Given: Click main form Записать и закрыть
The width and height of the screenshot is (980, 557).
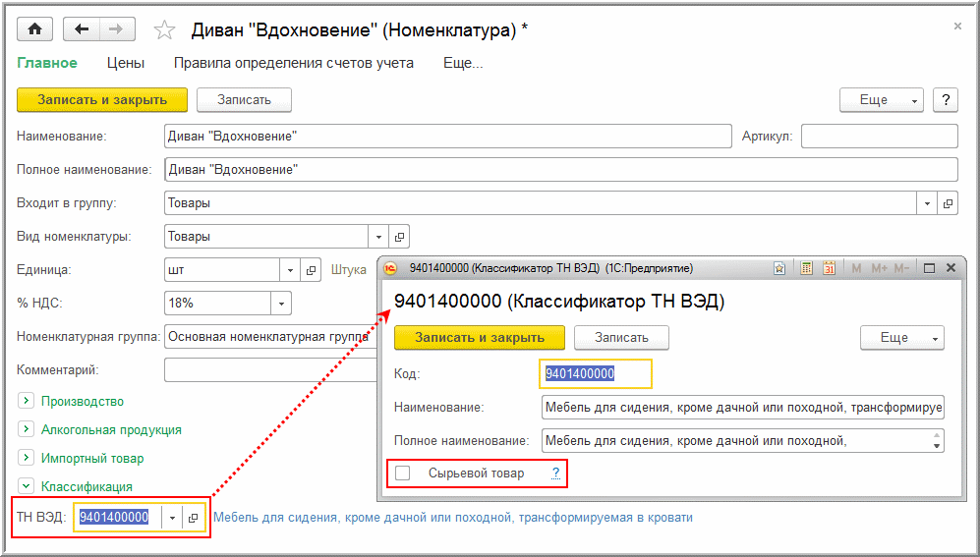Looking at the screenshot, I should click(102, 100).
